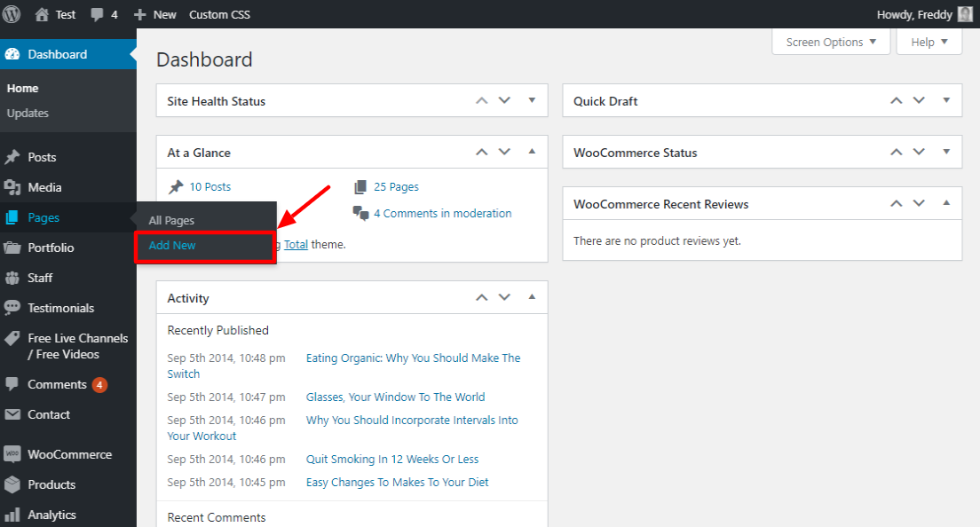Click Freddy's user avatar thumbnail

pos(965,14)
